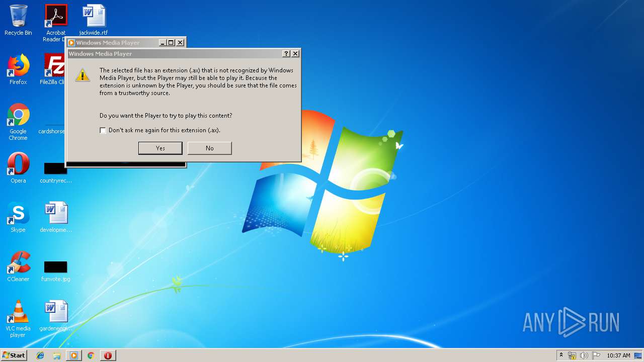Close the background Windows Media Player window
This screenshot has width=644, height=362.
pyautogui.click(x=180, y=43)
